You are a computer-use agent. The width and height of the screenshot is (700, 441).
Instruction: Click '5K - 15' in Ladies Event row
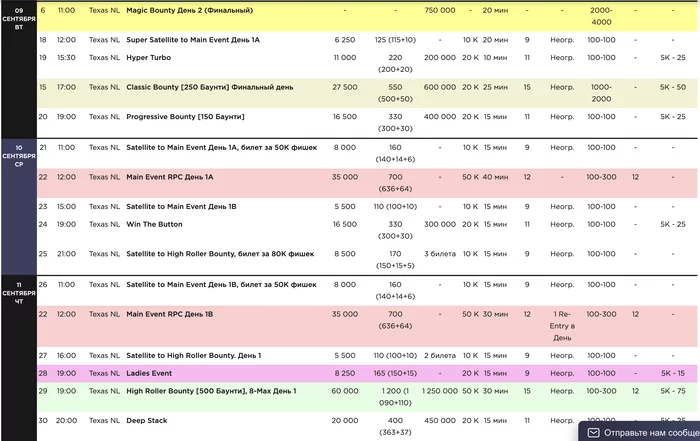tap(673, 373)
